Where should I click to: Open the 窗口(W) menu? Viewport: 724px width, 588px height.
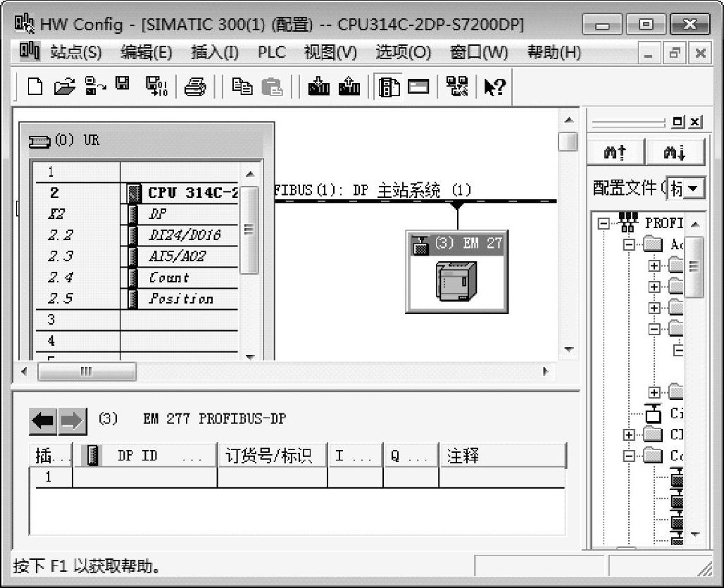[x=479, y=52]
